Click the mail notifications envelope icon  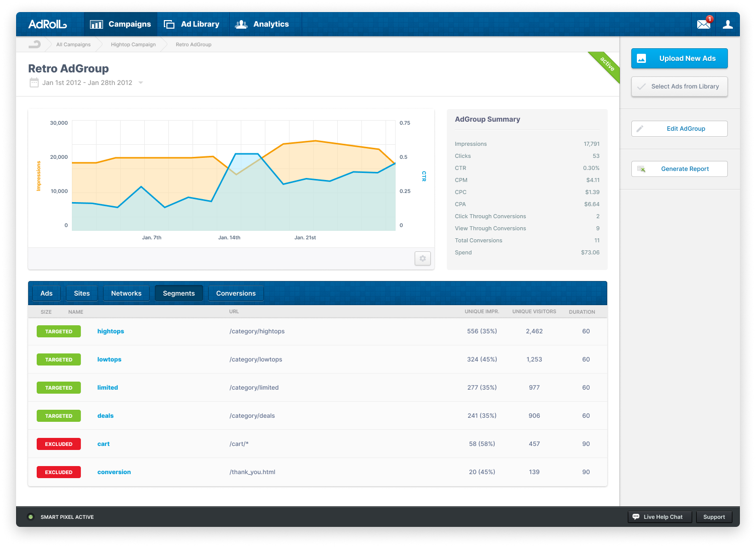pyautogui.click(x=704, y=24)
